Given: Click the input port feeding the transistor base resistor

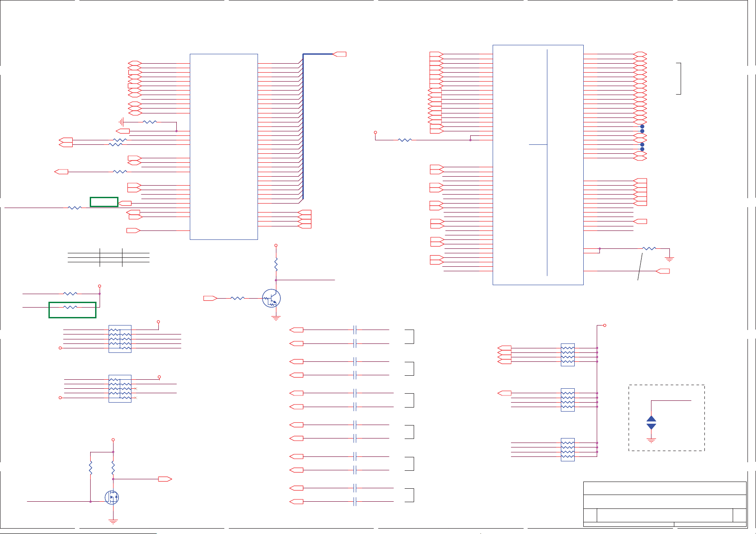Looking at the screenshot, I should pos(210,298).
